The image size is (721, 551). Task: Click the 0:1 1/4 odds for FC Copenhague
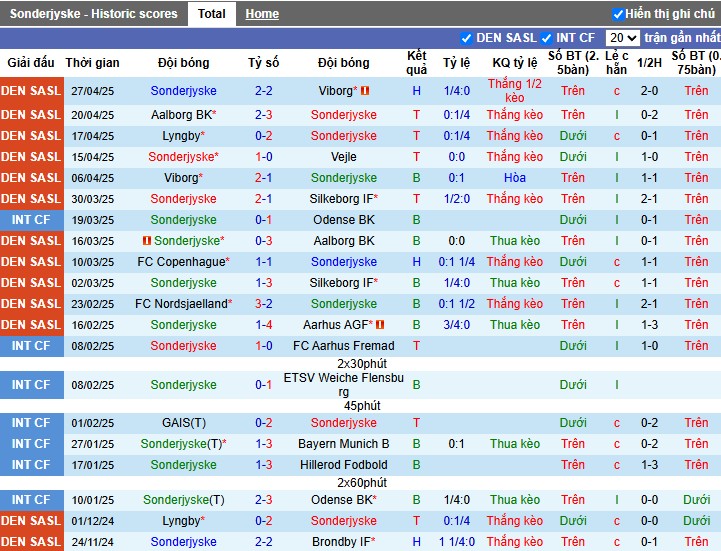click(x=457, y=262)
